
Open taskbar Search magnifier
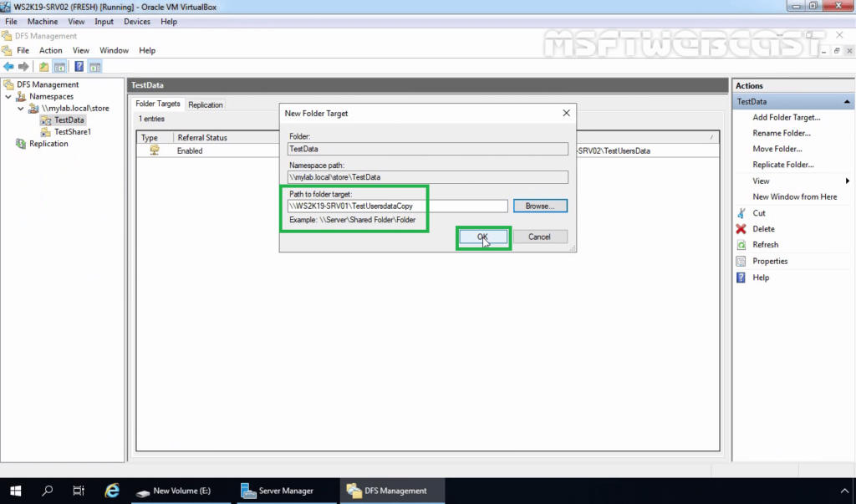[48, 491]
